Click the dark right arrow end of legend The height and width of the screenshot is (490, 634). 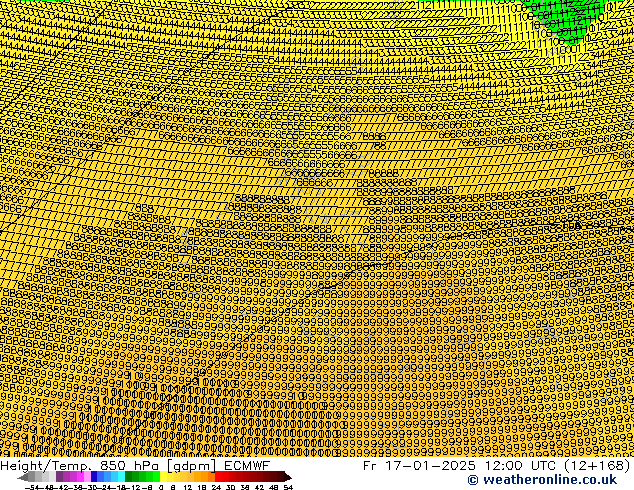pyautogui.click(x=288, y=477)
